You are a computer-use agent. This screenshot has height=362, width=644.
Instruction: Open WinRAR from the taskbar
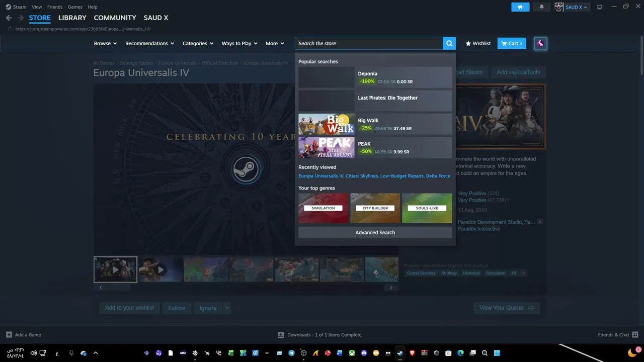[x=424, y=353]
